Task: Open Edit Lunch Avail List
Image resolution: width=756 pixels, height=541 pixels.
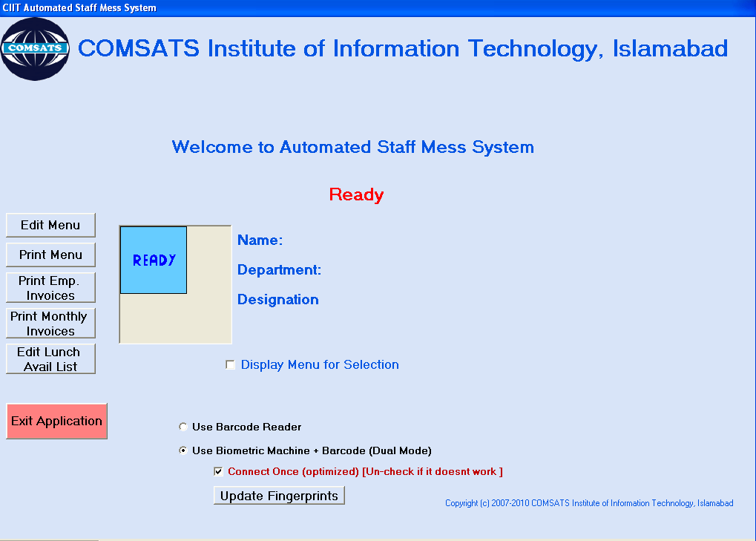Action: click(50, 359)
